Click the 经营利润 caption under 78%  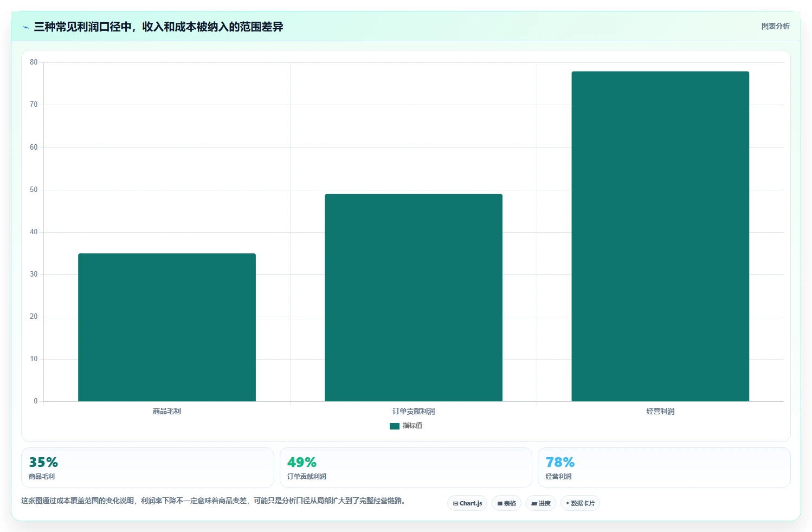558,477
